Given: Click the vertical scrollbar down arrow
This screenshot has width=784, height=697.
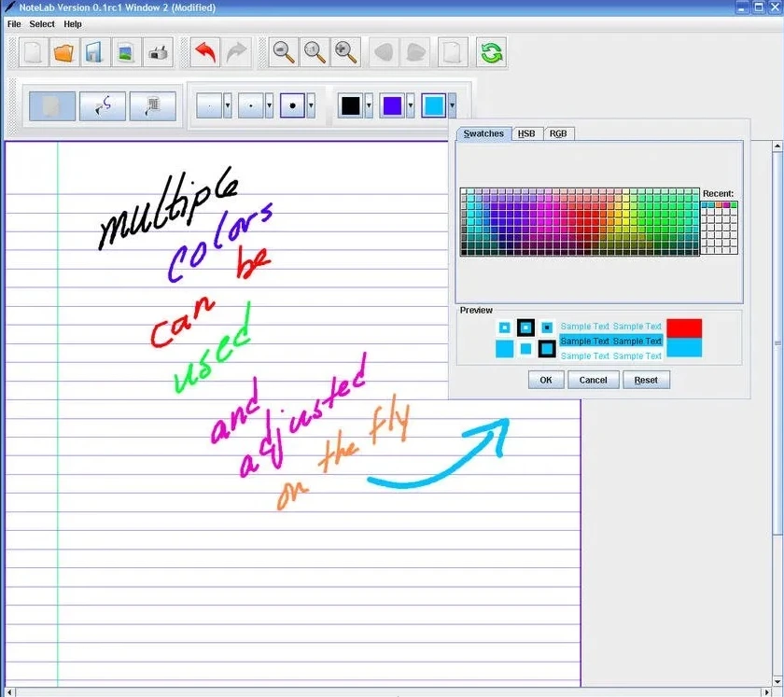Looking at the screenshot, I should pos(777,681).
